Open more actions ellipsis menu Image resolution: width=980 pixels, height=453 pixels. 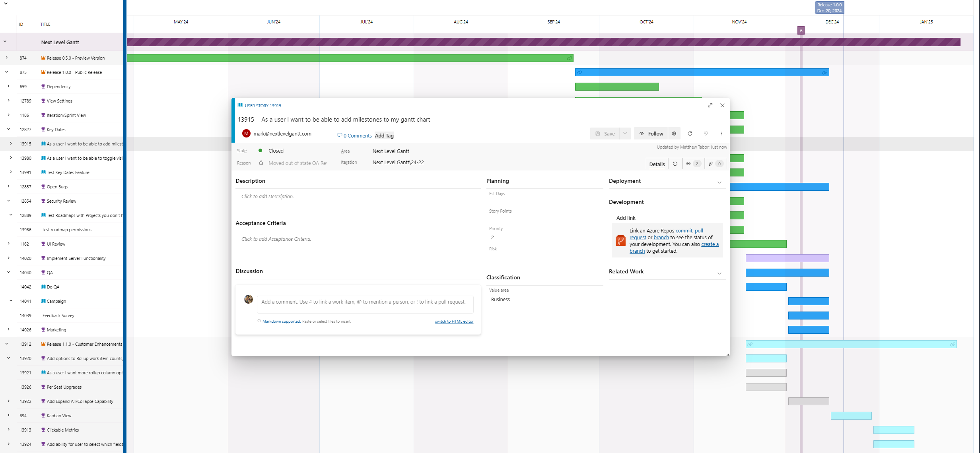click(721, 134)
